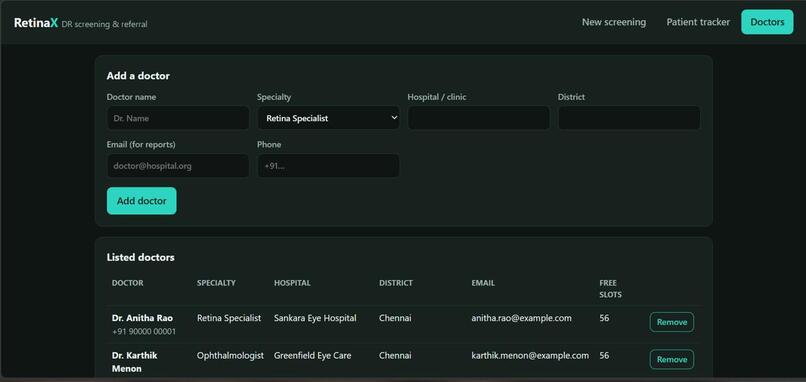Select the Dr. Karthik Menon name cell

(x=135, y=362)
